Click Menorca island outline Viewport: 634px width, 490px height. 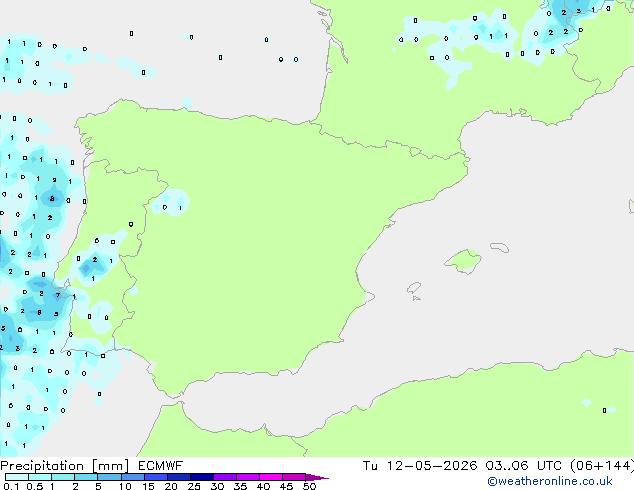click(499, 247)
